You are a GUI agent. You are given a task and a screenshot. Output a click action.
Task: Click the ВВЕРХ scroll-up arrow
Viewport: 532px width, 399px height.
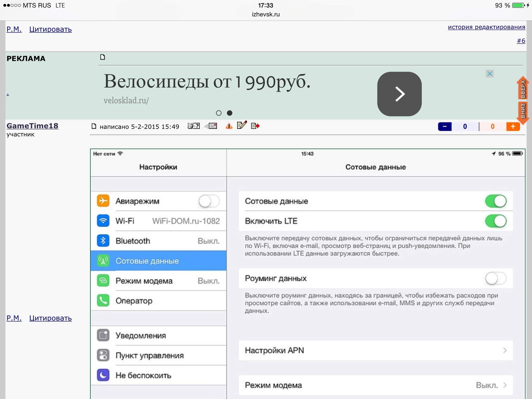(523, 88)
